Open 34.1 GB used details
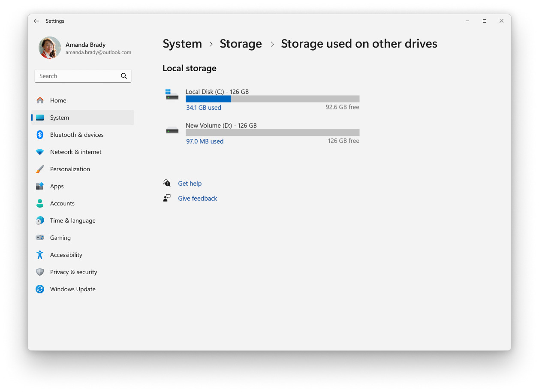Viewport: 539px width, 392px height. click(204, 108)
